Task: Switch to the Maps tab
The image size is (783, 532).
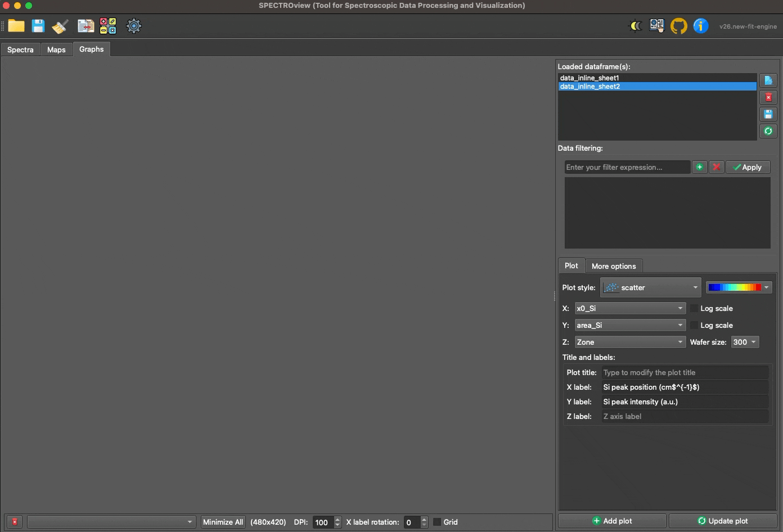Action: click(x=56, y=49)
